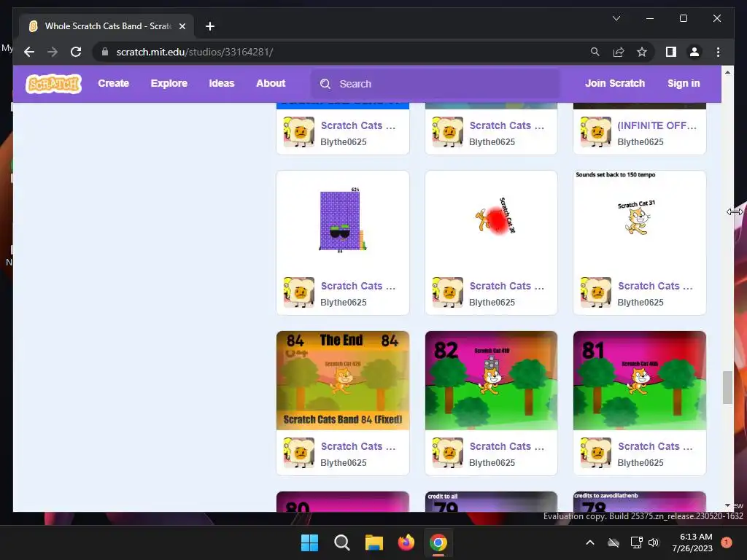747x560 pixels.
Task: Click Blythe0625 under the INFINITE OFF project
Action: pos(640,142)
